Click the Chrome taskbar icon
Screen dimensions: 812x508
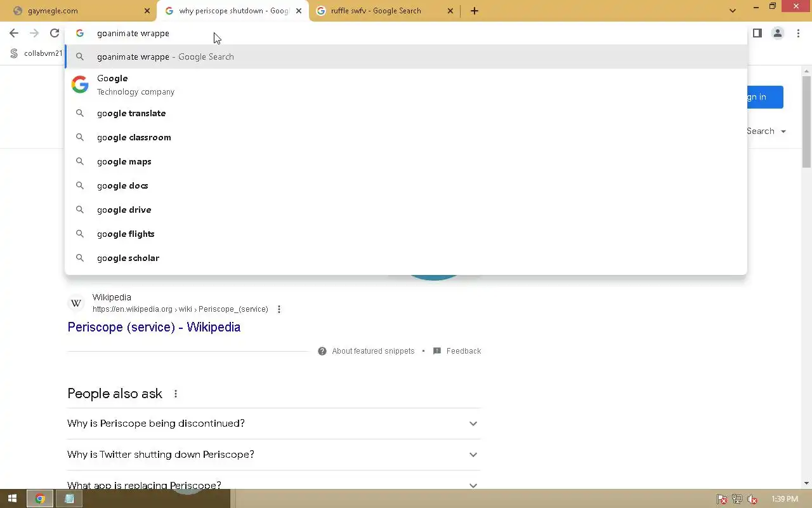tap(39, 498)
